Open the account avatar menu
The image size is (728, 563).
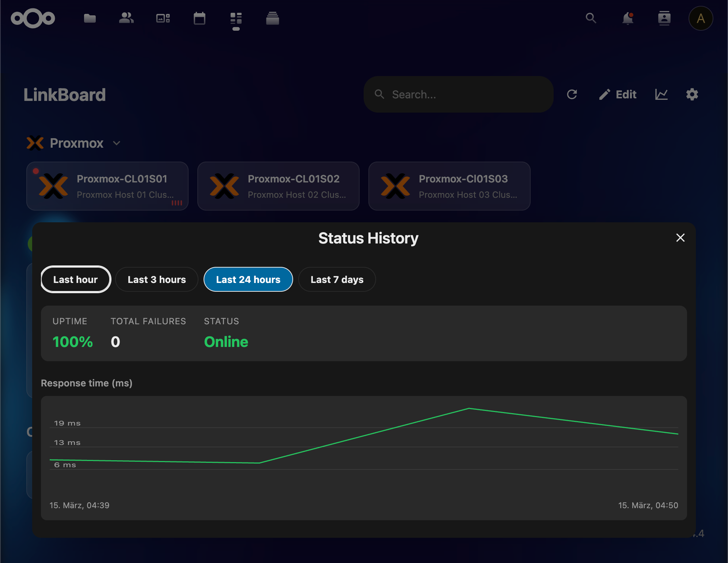click(x=700, y=18)
